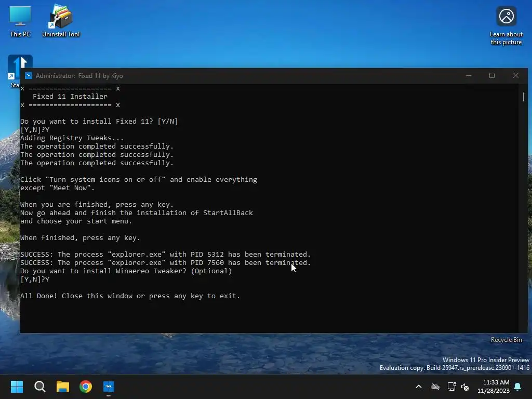This screenshot has height=399, width=532.
Task: Open taskbar Search
Action: (39, 387)
